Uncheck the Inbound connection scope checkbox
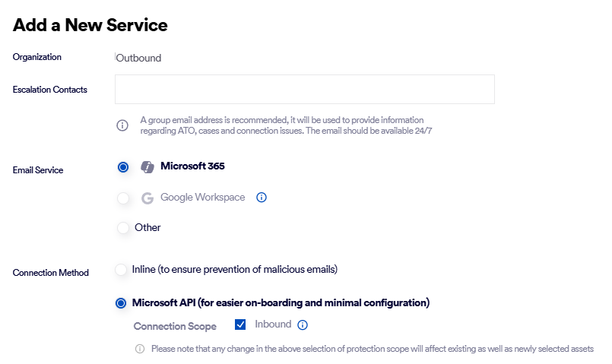 coord(240,324)
